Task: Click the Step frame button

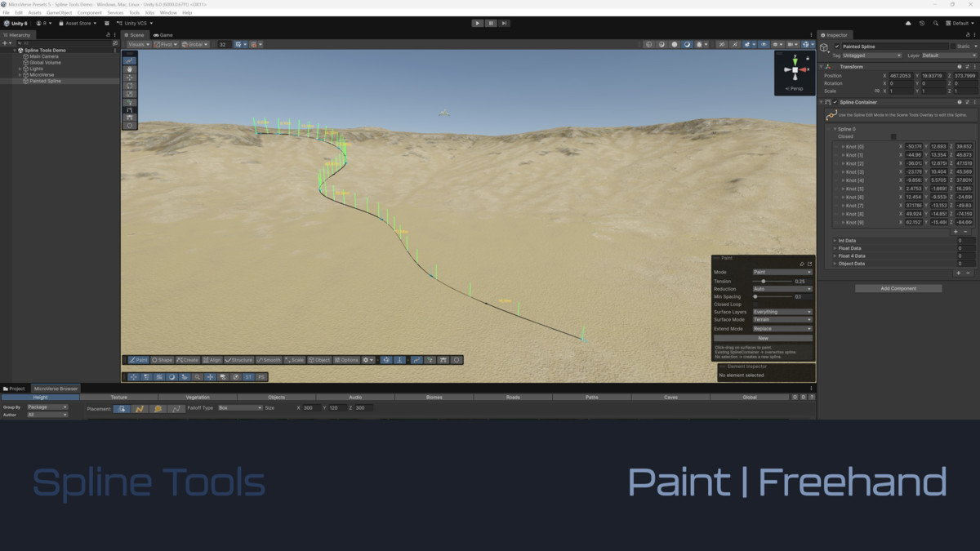Action: (x=505, y=23)
